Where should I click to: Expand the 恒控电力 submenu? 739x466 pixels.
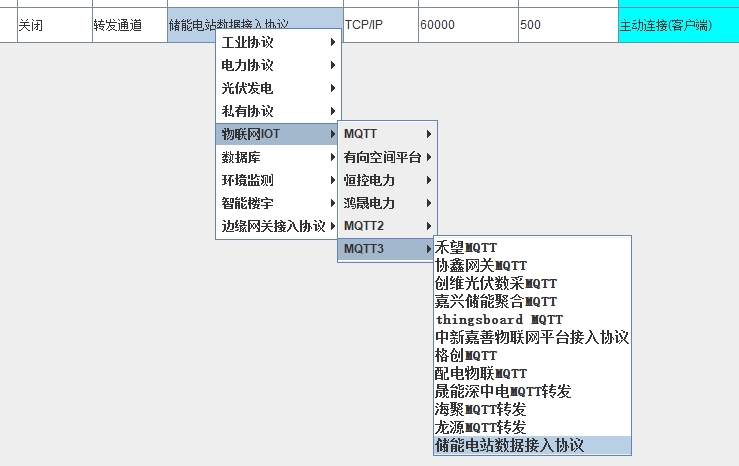(387, 180)
